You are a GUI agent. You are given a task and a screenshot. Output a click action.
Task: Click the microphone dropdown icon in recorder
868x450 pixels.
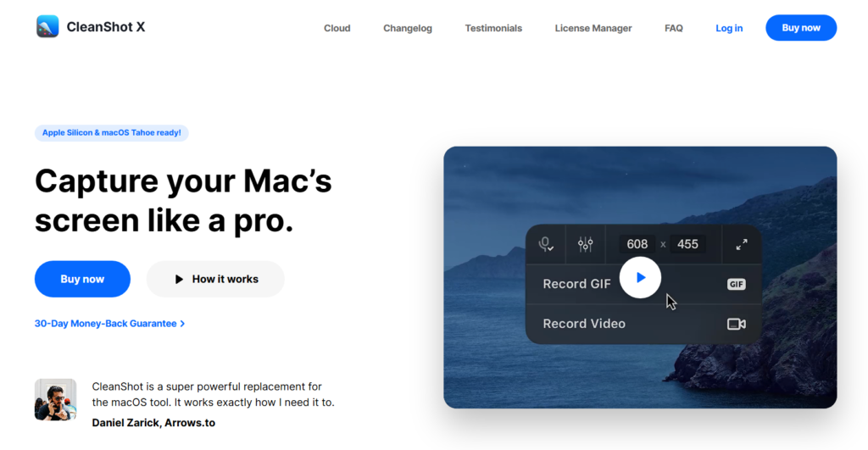pos(546,244)
